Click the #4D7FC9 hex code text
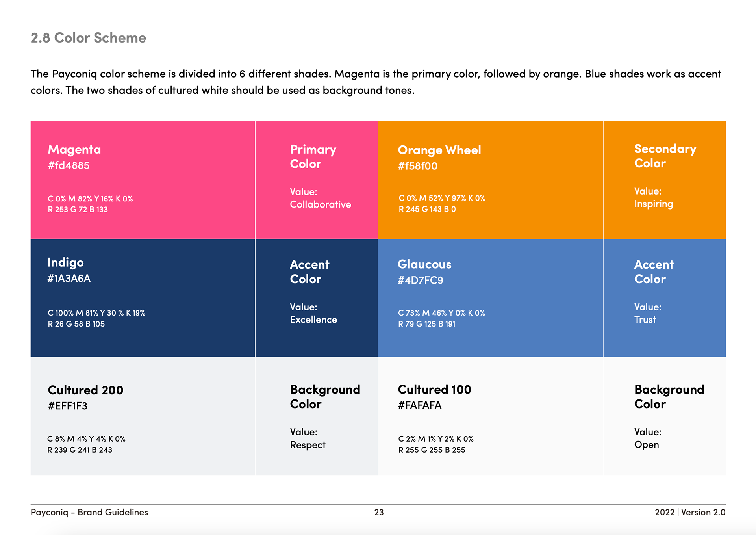756x535 pixels. [420, 280]
